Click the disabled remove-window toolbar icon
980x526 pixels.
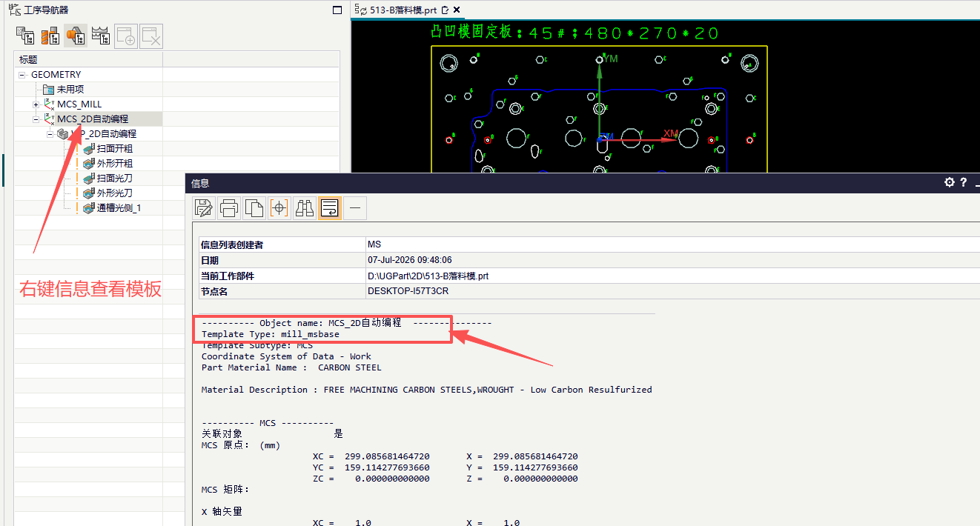151,36
